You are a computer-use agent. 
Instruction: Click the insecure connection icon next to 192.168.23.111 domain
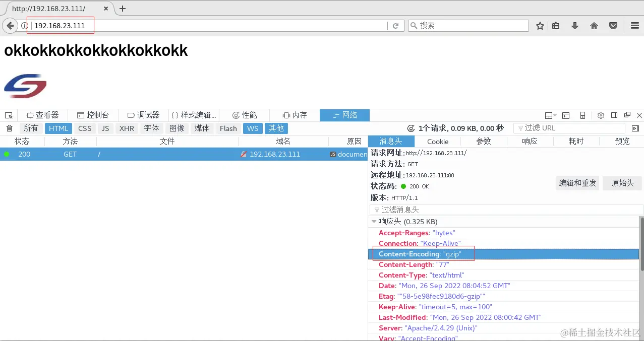point(244,154)
